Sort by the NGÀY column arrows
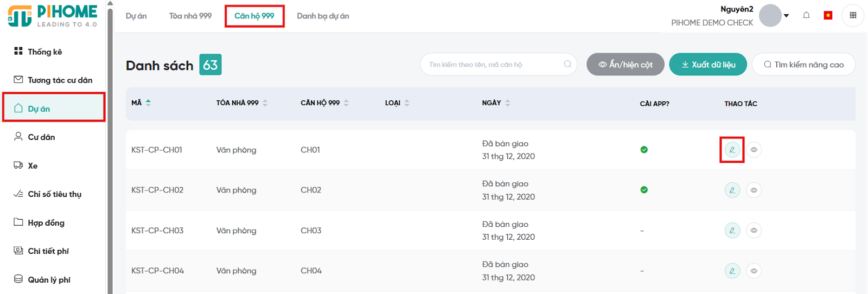Screen dimensions: 868x294 tap(508, 103)
